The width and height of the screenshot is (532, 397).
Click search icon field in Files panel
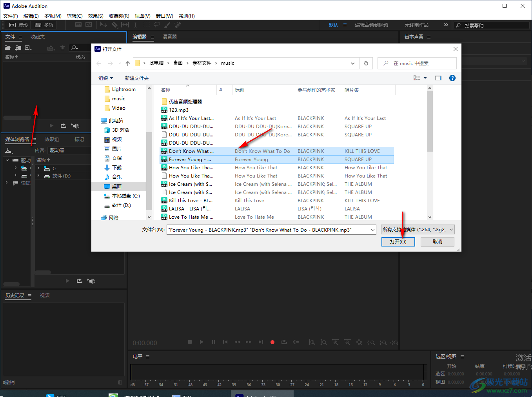(x=79, y=48)
